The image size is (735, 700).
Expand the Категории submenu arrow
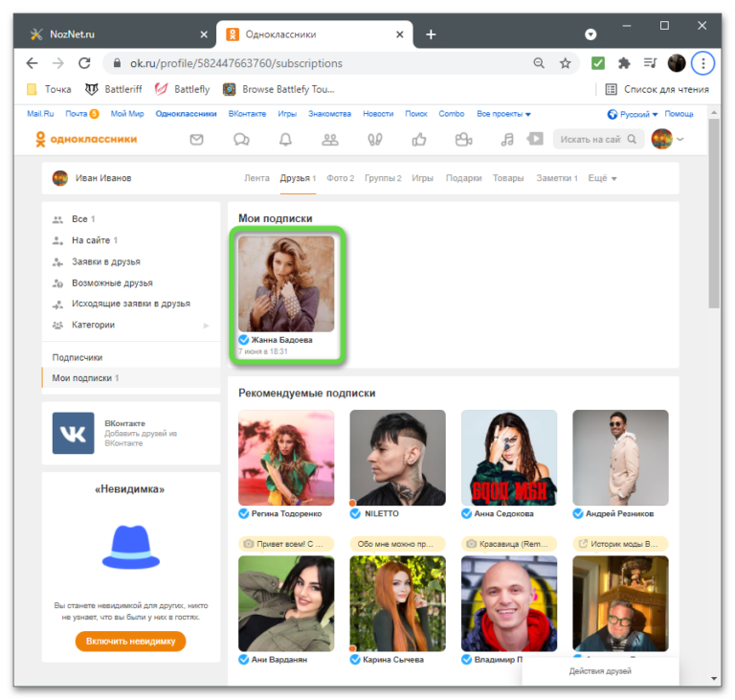tap(206, 326)
